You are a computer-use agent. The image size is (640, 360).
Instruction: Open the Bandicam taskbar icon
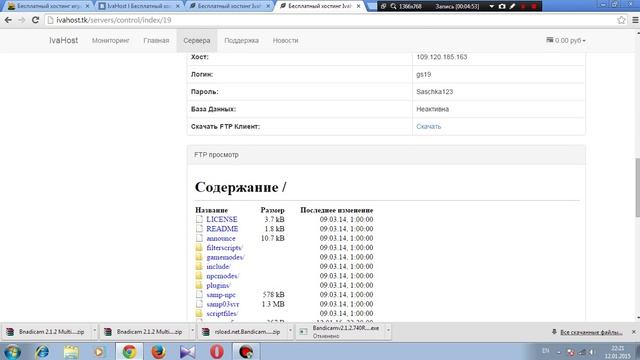pyautogui.click(x=246, y=351)
